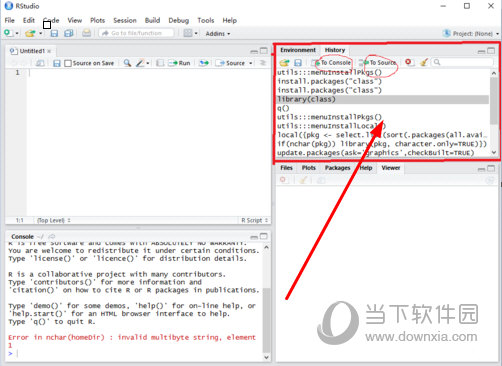Image resolution: width=502 pixels, height=366 pixels.
Task: Focus the Go to file/function field
Action: 136,33
